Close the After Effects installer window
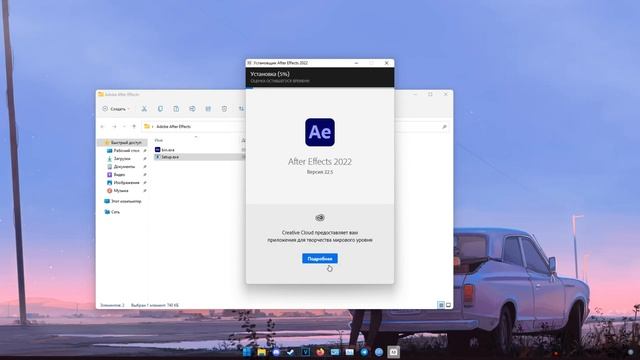Screen dimensions: 640x360 coord(387,63)
